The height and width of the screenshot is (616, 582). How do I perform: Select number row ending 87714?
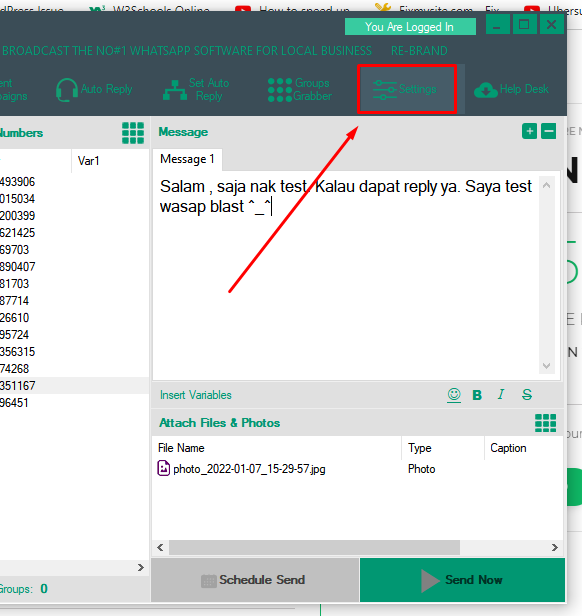coord(74,301)
